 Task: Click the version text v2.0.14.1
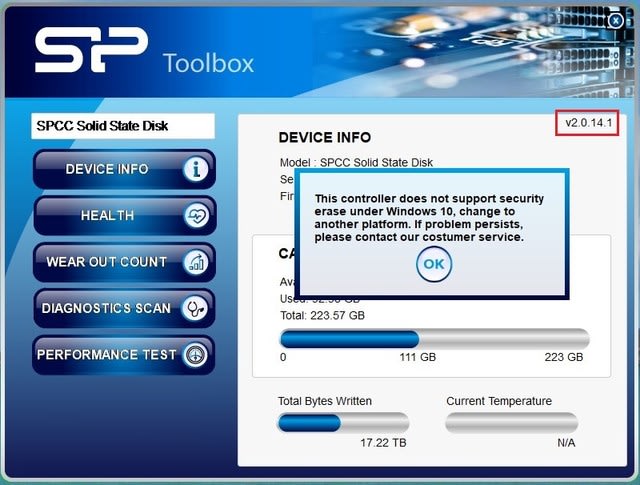point(589,123)
